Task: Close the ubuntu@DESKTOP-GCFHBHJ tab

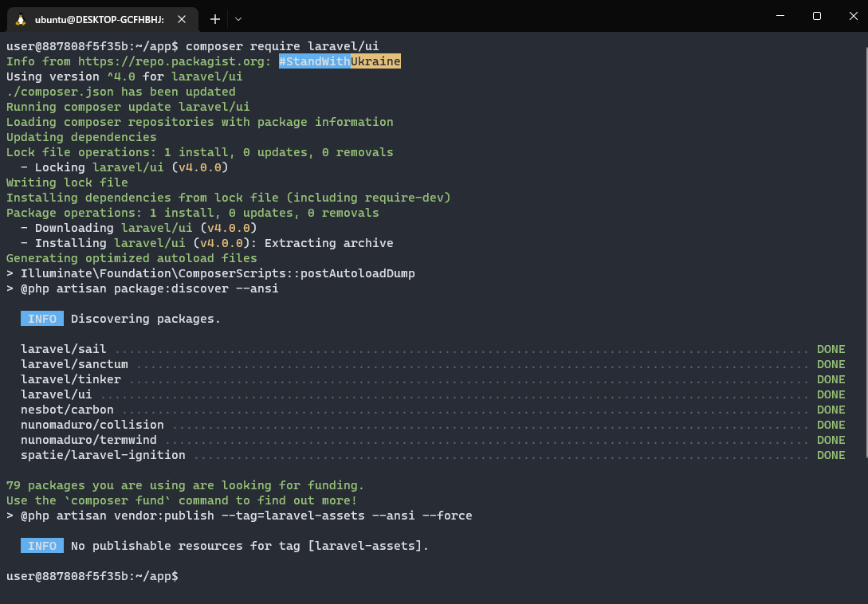Action: pos(182,19)
